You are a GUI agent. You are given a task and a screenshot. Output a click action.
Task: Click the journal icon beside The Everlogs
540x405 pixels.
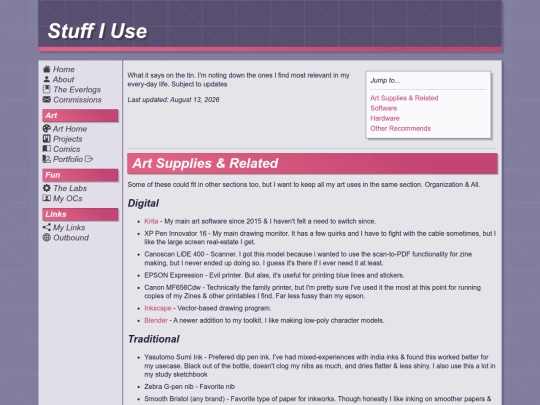46,90
